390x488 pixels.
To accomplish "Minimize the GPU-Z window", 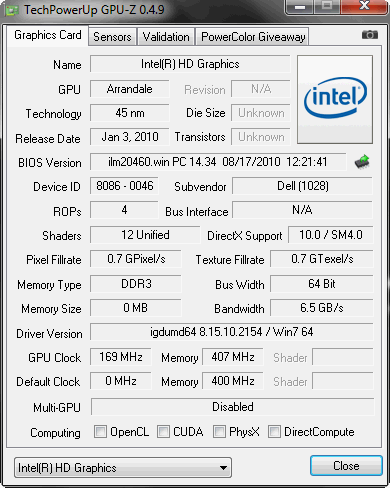I will 300,7.
